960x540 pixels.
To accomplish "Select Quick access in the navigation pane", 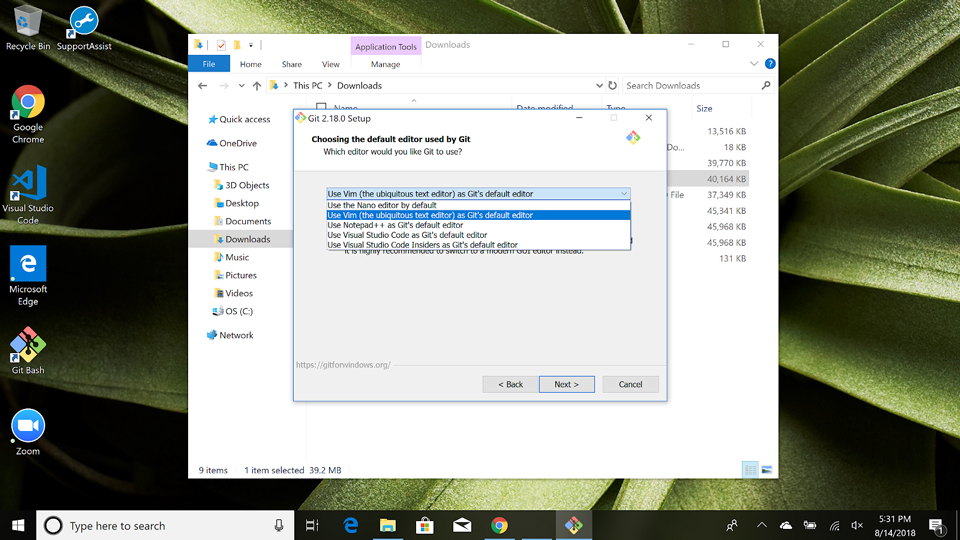I will (x=239, y=119).
